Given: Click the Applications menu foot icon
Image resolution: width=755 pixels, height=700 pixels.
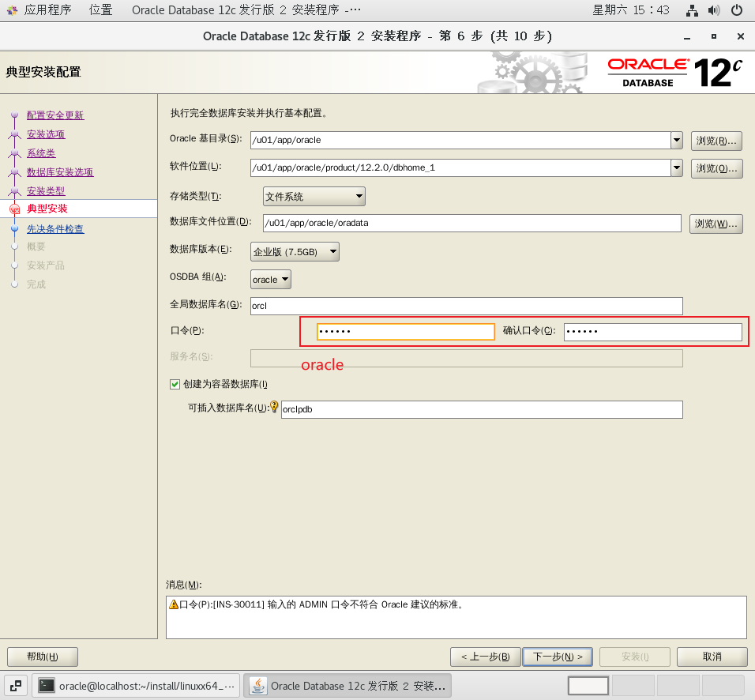Looking at the screenshot, I should [x=12, y=10].
